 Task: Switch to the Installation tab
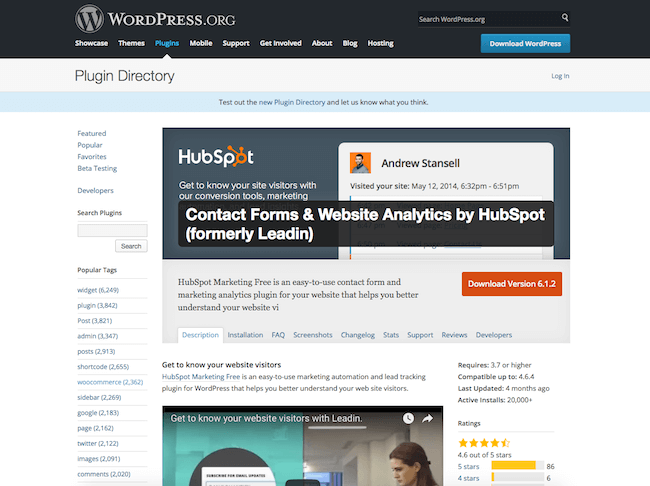[245, 335]
